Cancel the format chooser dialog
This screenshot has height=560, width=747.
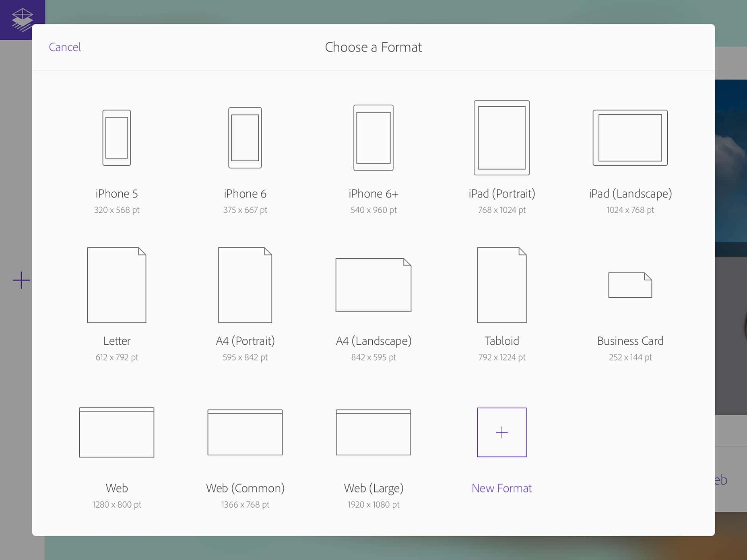point(65,47)
